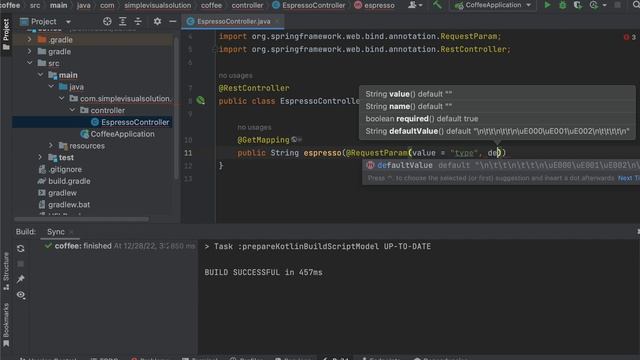Collapse the java folder

(x=51, y=87)
